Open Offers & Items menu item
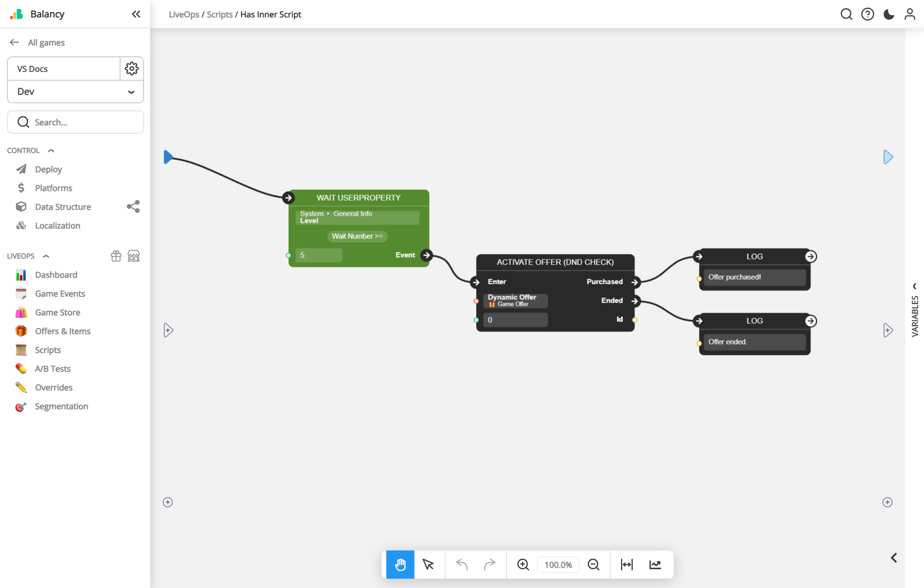Screen dimensions: 924x588 [63, 331]
